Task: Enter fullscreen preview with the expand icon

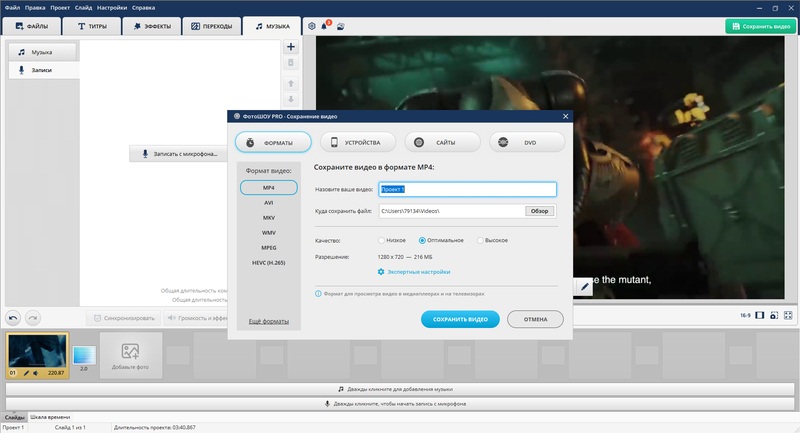Action: (x=788, y=315)
